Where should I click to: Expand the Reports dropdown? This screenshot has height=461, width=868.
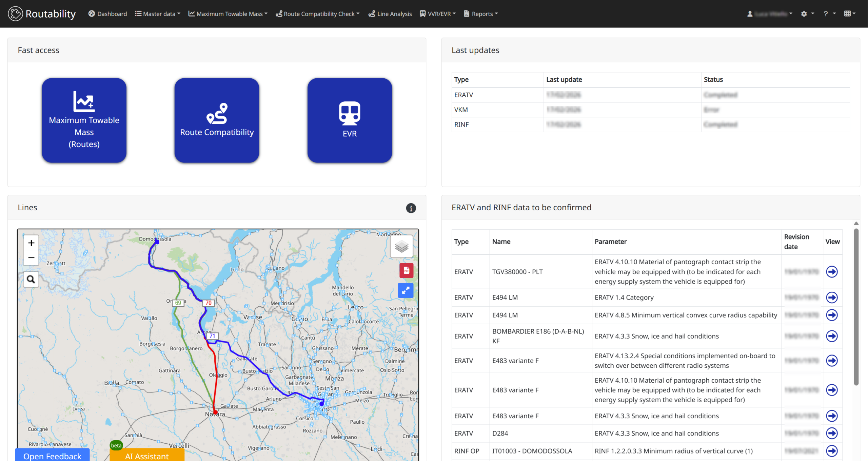[x=481, y=14]
